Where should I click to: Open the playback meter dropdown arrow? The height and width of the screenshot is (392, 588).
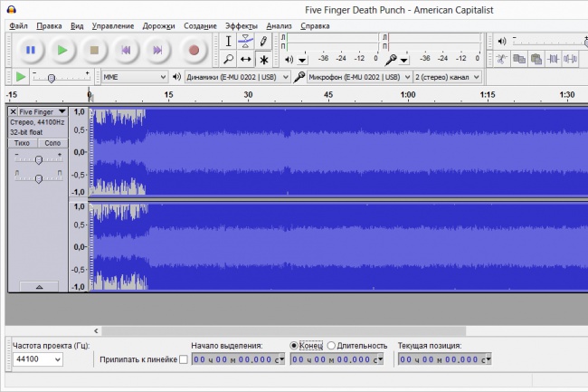(302, 60)
